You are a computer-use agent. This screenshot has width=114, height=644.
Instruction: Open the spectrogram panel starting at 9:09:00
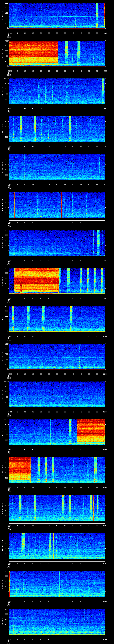click(x=57, y=318)
